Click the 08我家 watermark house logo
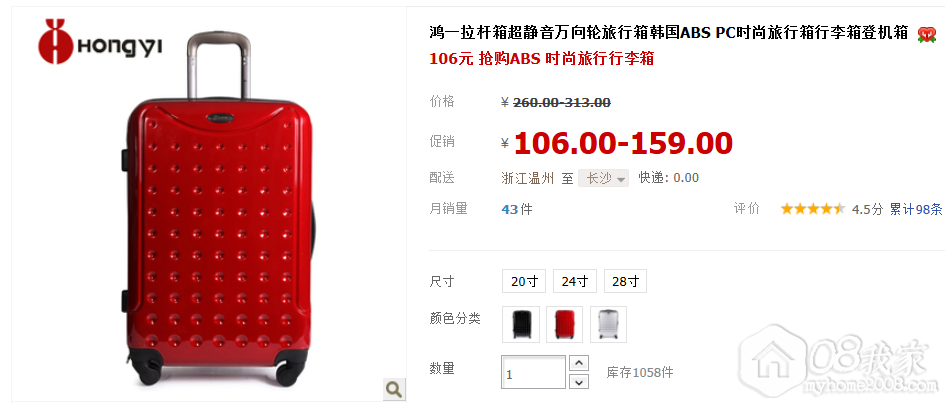This screenshot has width=945, height=403. point(773,358)
